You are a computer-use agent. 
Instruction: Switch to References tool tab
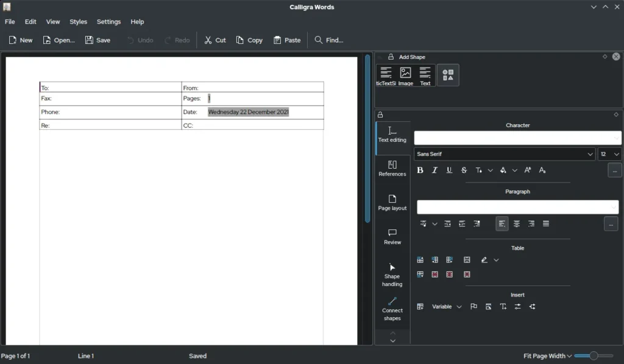tap(392, 169)
